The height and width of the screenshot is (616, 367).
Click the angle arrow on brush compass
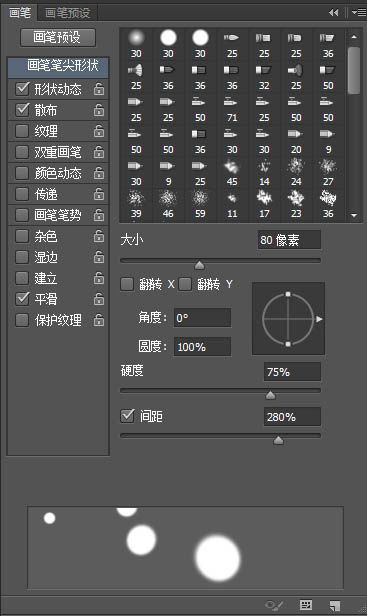click(x=319, y=319)
